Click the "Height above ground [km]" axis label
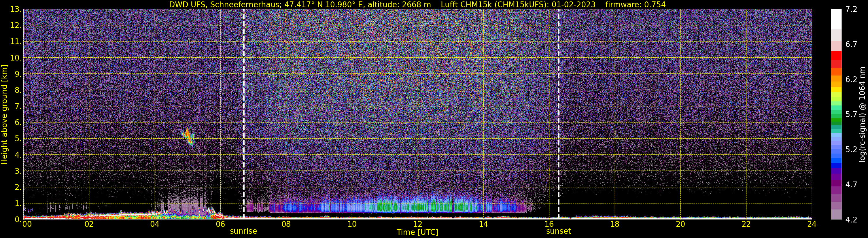This screenshot has height=238, width=868. pos(4,114)
